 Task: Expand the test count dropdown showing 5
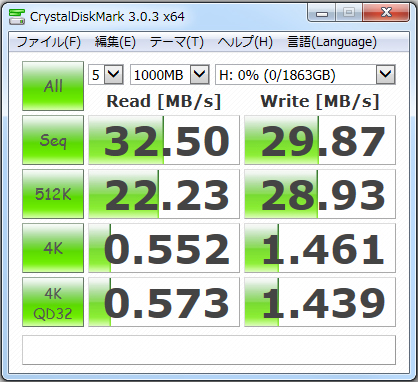tap(114, 74)
